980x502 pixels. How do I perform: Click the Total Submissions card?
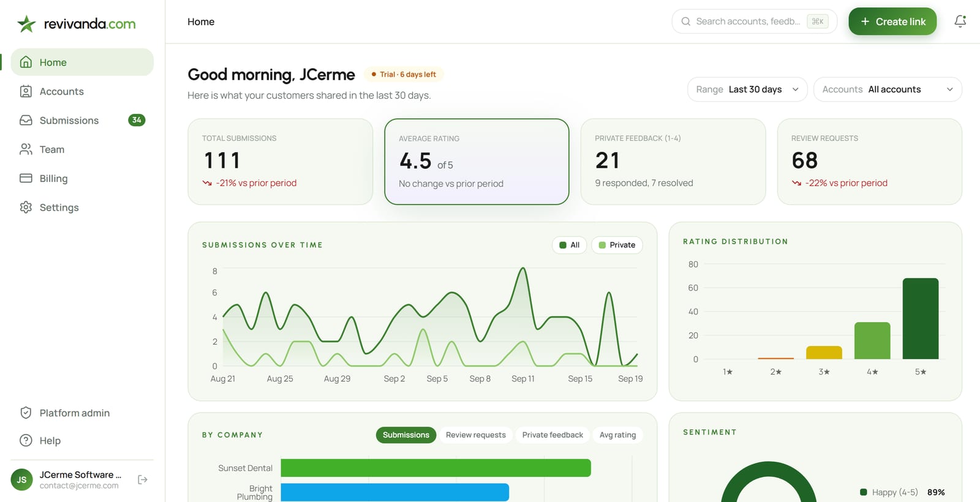[280, 162]
